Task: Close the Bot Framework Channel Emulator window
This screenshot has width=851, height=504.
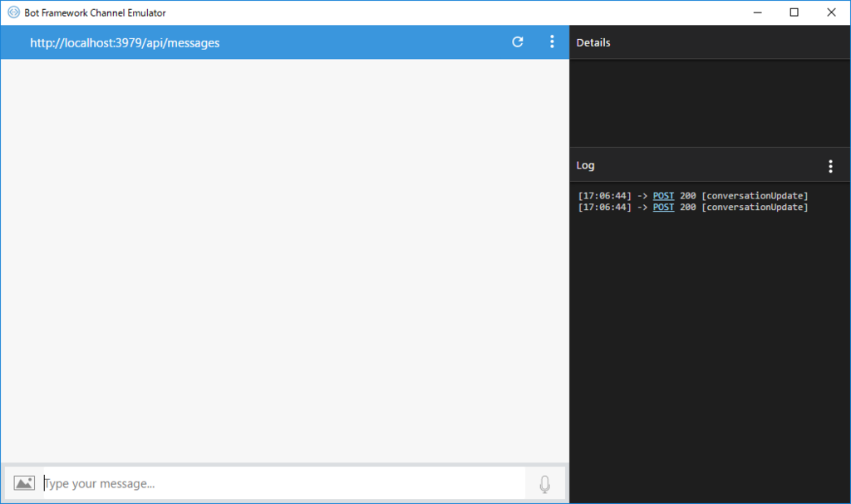Action: pos(831,12)
